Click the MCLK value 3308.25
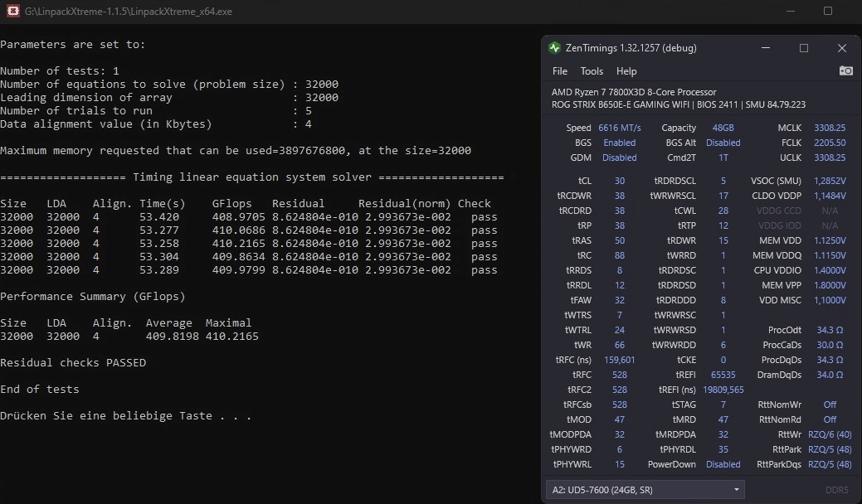The height and width of the screenshot is (504, 862). (x=830, y=128)
